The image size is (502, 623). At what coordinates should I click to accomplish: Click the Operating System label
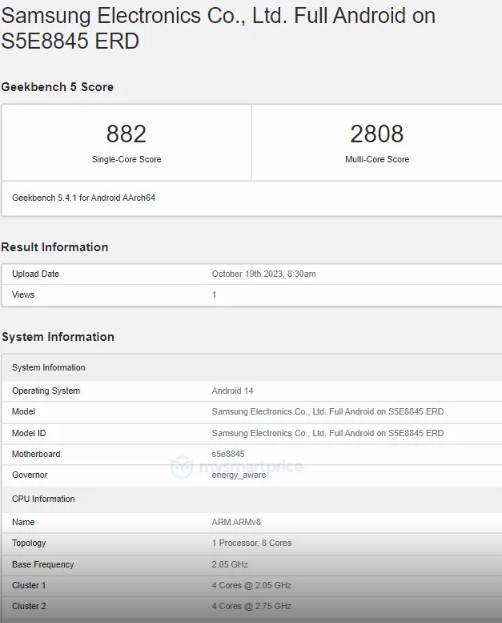(46, 391)
